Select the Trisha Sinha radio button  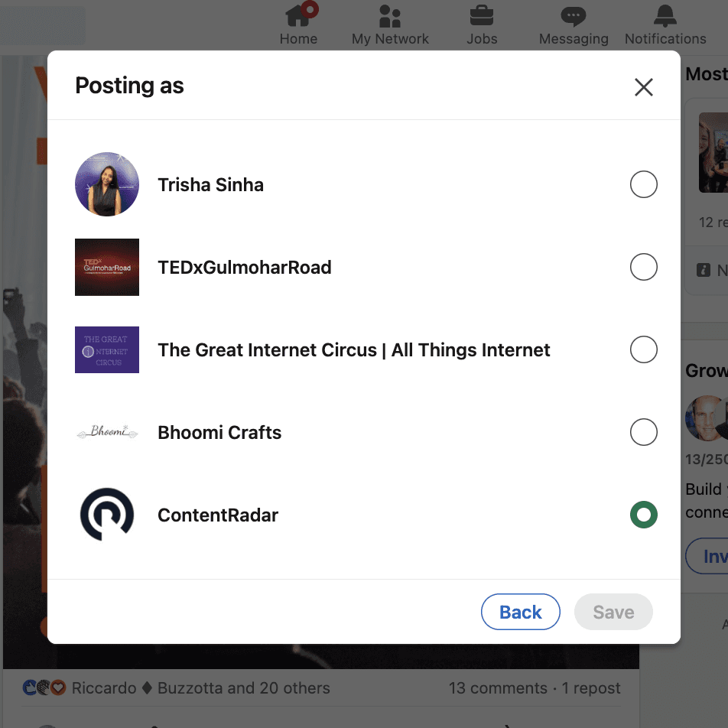pos(644,184)
